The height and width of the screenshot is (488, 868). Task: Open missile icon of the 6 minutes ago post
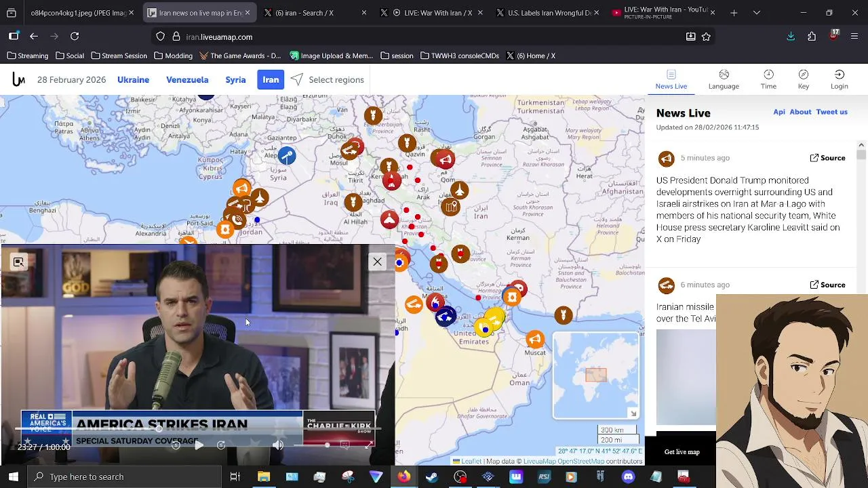point(666,285)
